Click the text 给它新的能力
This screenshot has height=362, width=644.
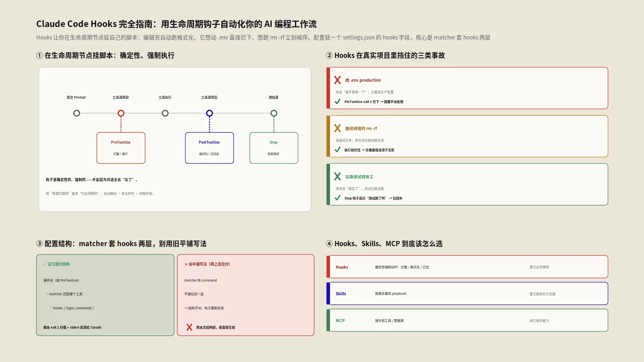pyautogui.click(x=539, y=321)
